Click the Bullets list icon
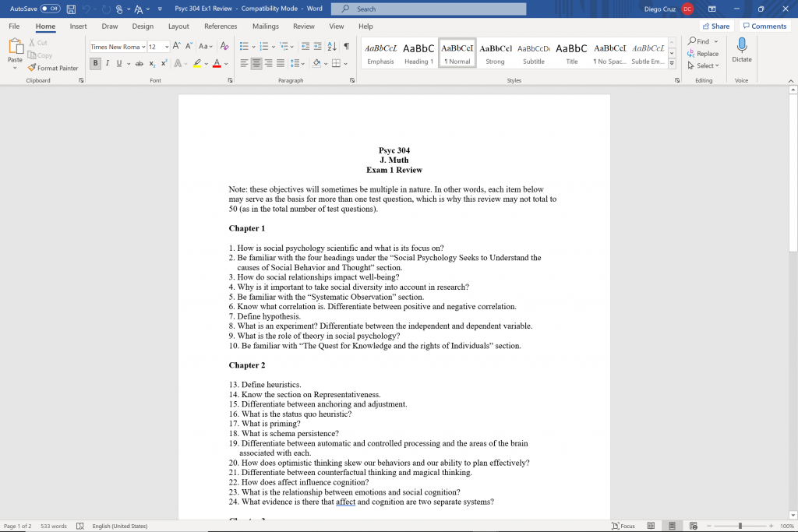This screenshot has width=798, height=532. [x=244, y=46]
